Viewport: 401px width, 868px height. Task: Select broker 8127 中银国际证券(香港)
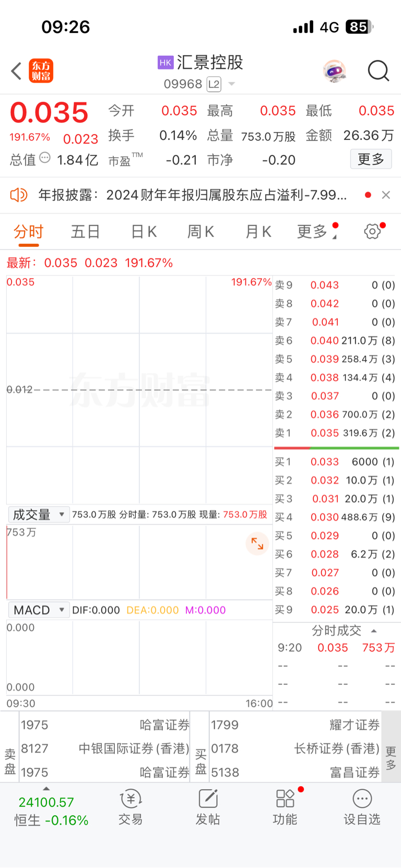point(105,748)
